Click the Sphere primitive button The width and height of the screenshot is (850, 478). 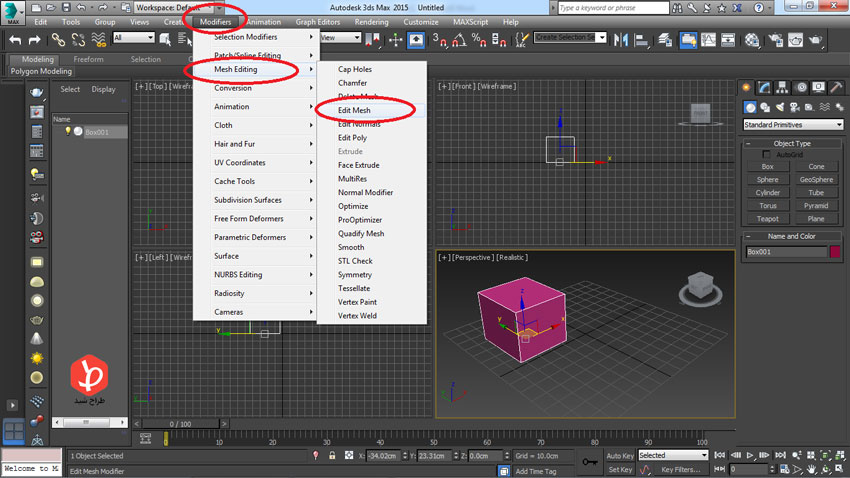pyautogui.click(x=768, y=179)
